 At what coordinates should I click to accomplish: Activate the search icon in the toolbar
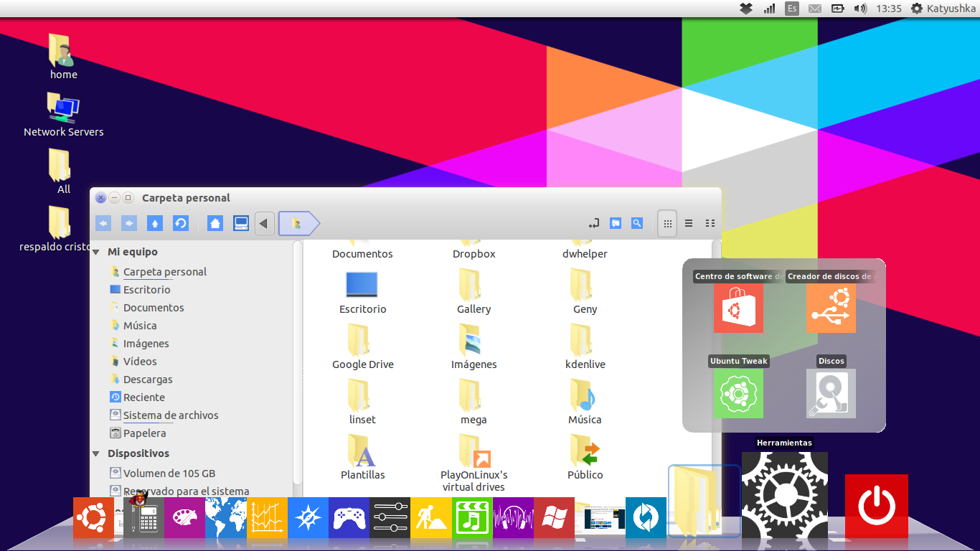tap(636, 223)
